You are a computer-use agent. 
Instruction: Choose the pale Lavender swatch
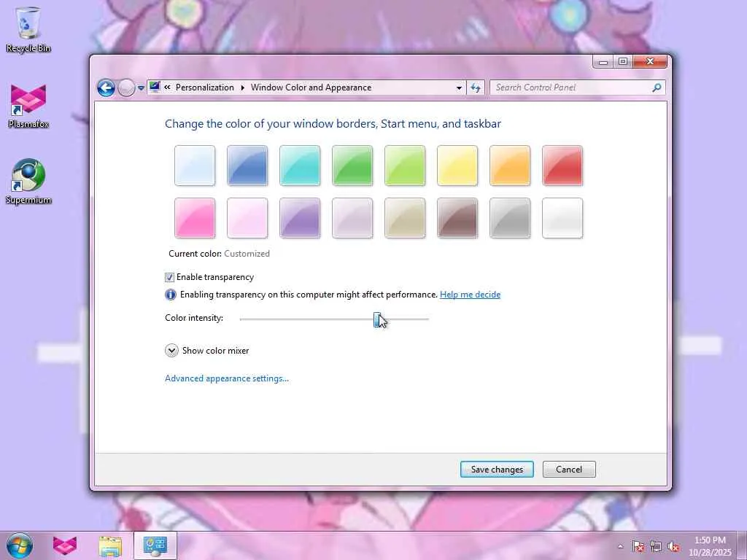(352, 218)
